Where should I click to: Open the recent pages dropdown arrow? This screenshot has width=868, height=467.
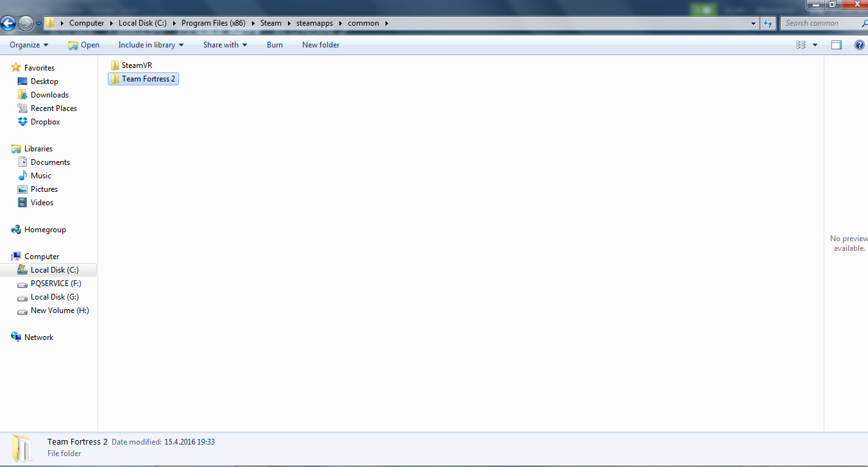click(x=39, y=24)
